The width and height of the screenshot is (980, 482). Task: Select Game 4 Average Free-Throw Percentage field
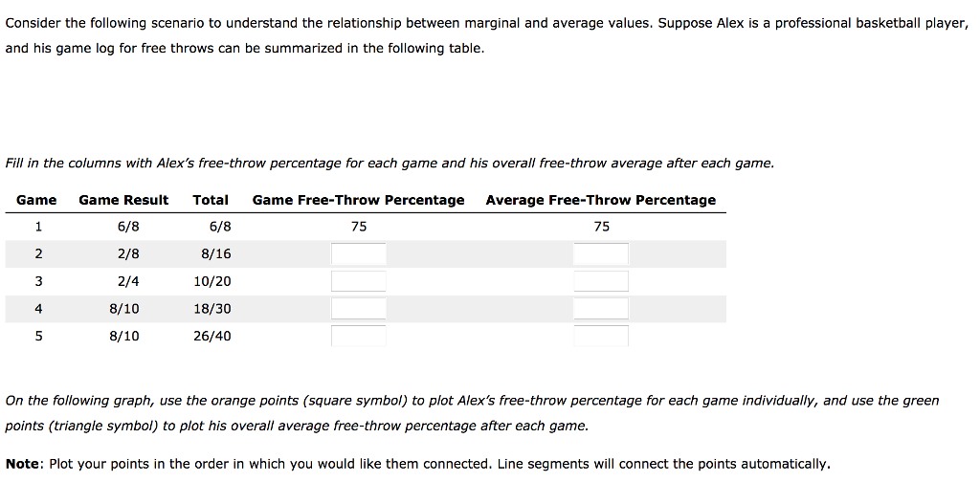601,309
